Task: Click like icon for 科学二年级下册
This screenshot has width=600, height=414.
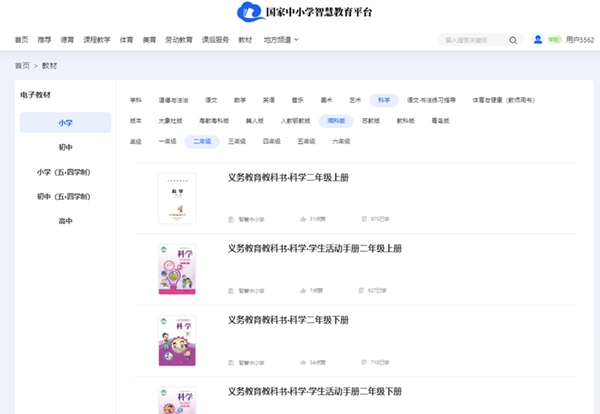Action: (x=303, y=362)
